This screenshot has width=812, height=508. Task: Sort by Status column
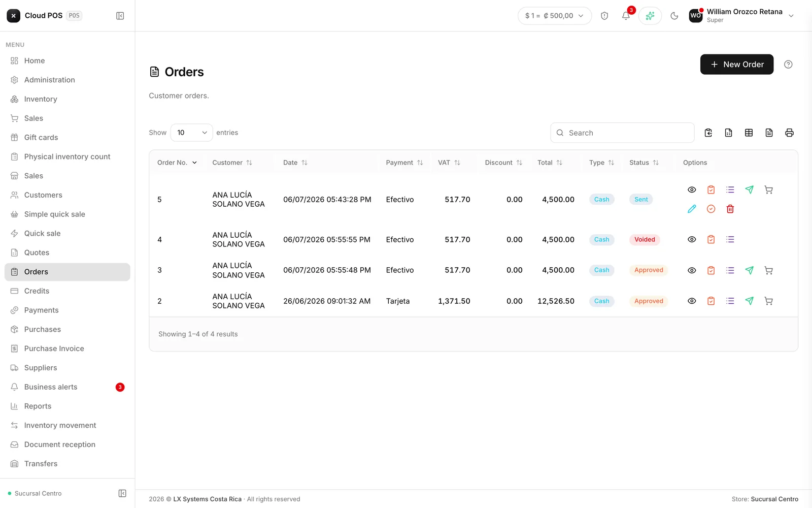pos(644,163)
